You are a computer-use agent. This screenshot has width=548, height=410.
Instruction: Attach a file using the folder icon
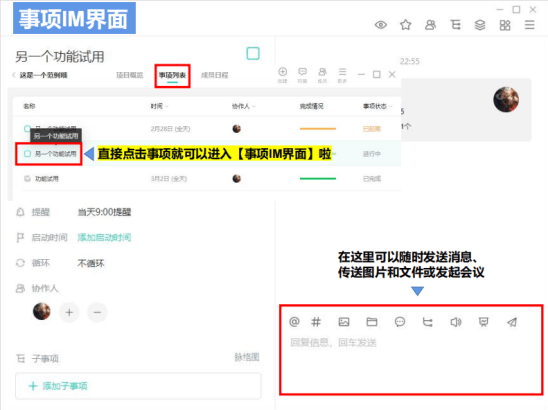tap(372, 322)
